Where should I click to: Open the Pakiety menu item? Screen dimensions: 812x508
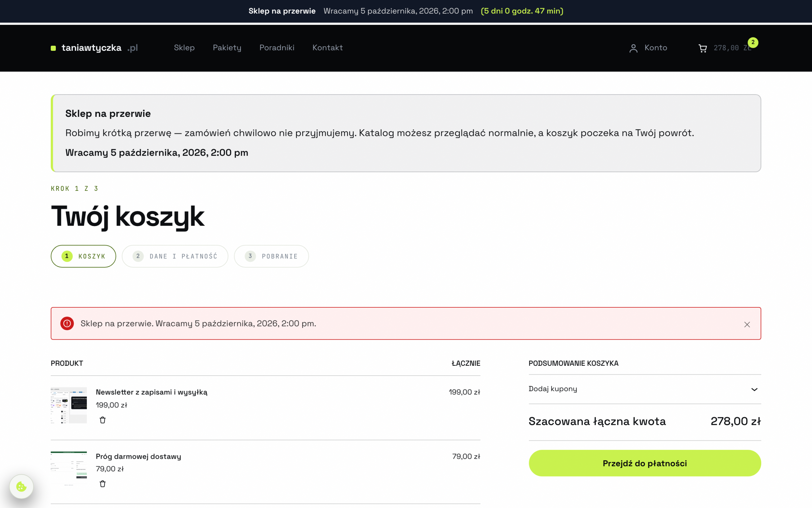coord(227,48)
